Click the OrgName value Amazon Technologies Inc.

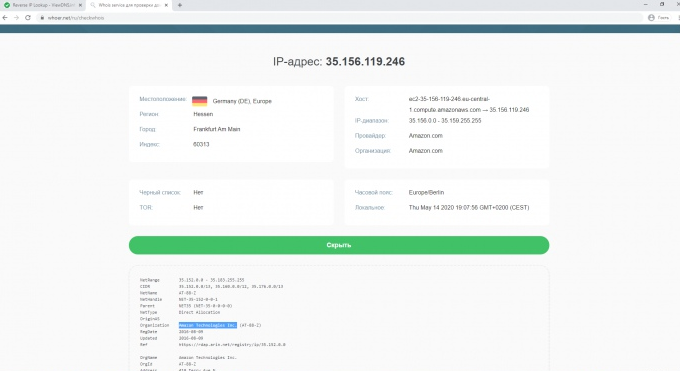tap(208, 358)
